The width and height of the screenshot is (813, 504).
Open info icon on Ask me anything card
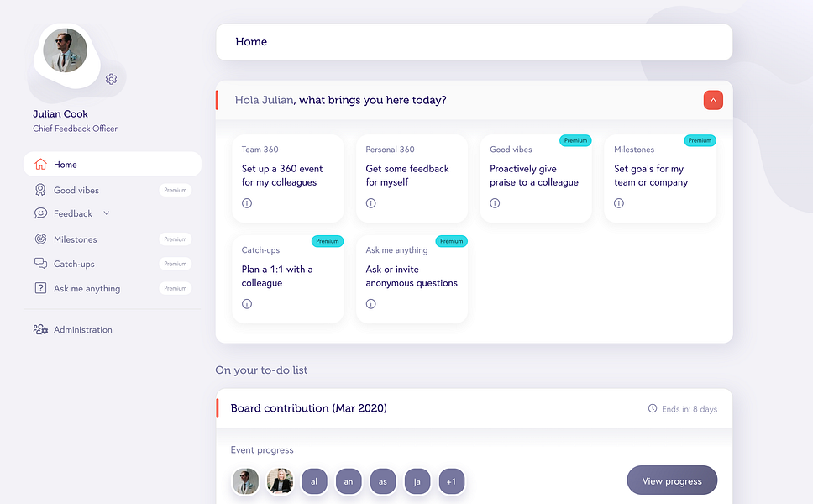tap(370, 304)
